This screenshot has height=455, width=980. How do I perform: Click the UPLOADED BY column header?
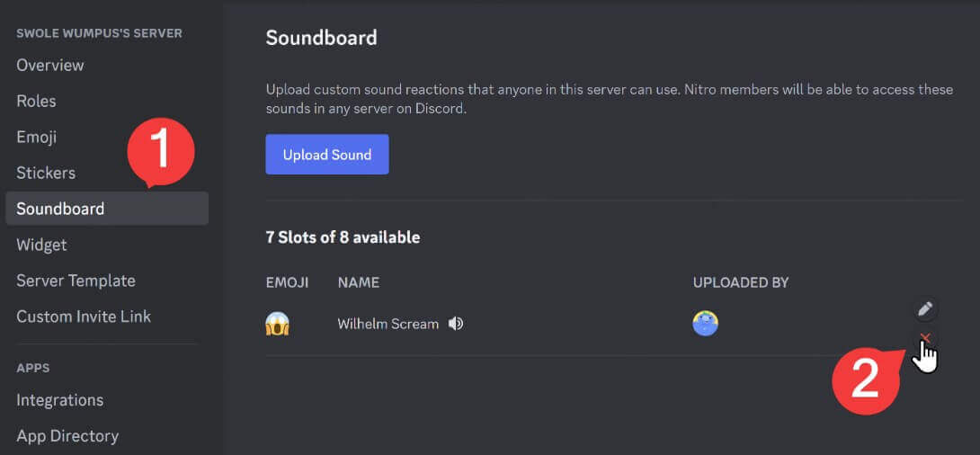pos(741,282)
